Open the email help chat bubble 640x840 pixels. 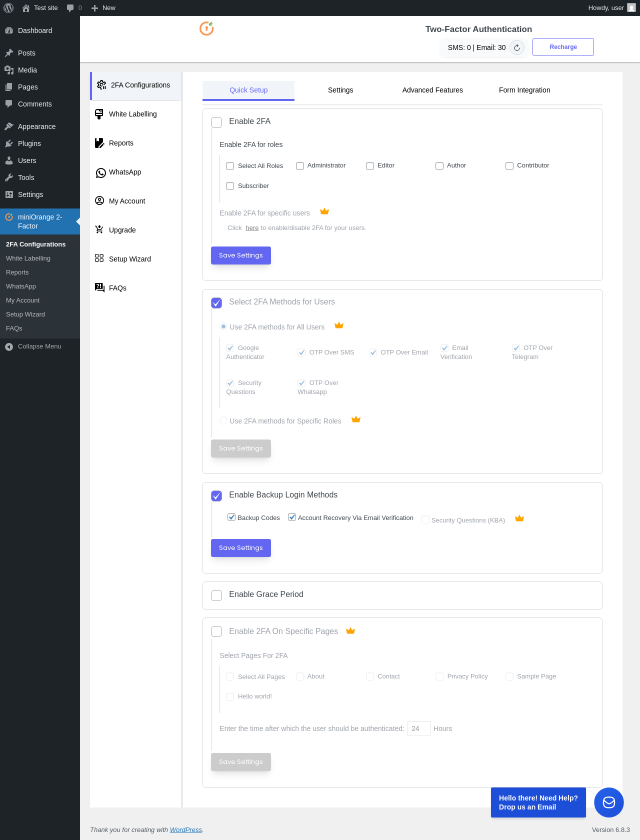point(609,802)
